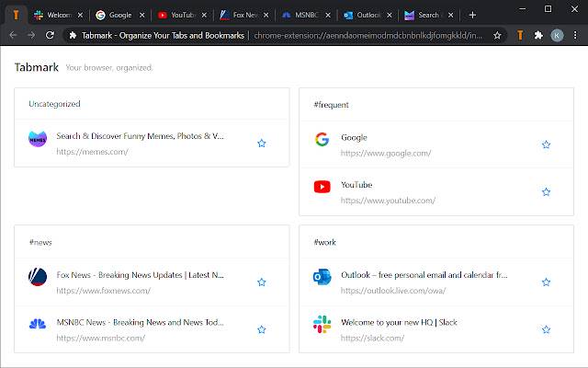
Task: Toggle star for memes.com bookmark
Action: [x=262, y=144]
